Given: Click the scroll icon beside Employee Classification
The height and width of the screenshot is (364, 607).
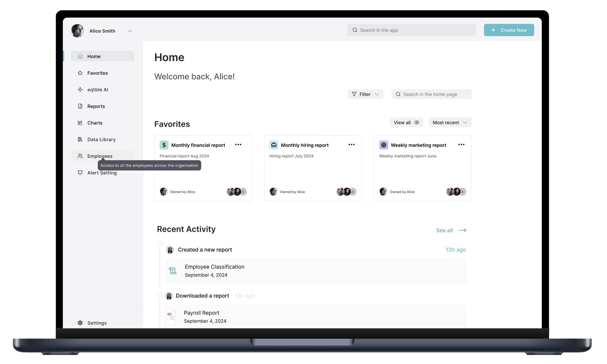Looking at the screenshot, I should pyautogui.click(x=173, y=271).
